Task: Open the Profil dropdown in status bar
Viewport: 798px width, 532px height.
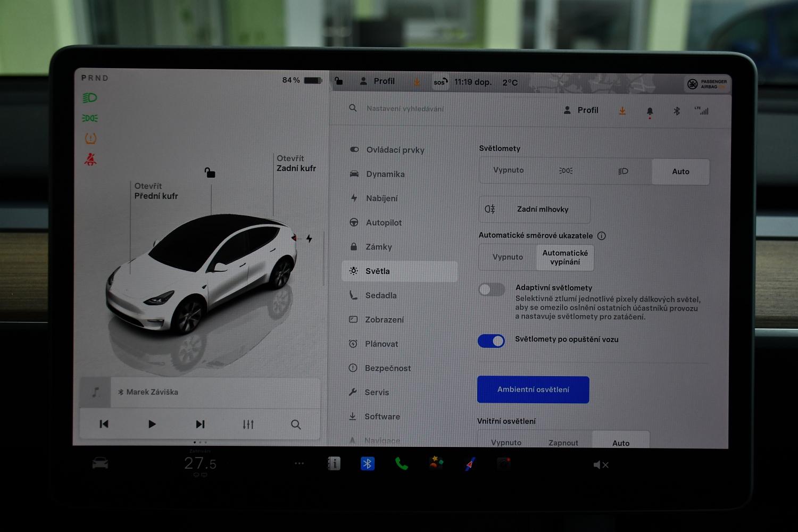Action: pos(378,81)
